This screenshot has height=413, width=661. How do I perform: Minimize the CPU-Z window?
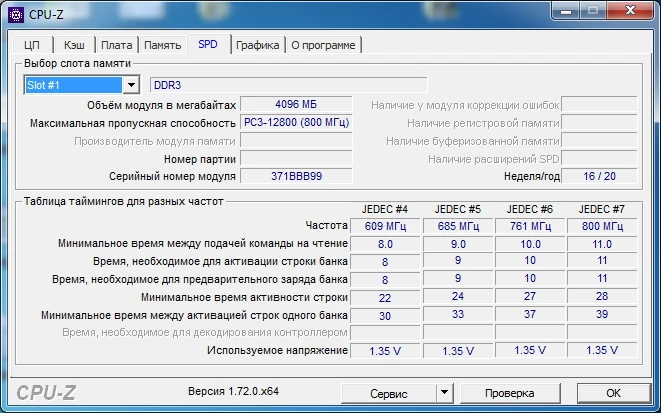tap(566, 11)
